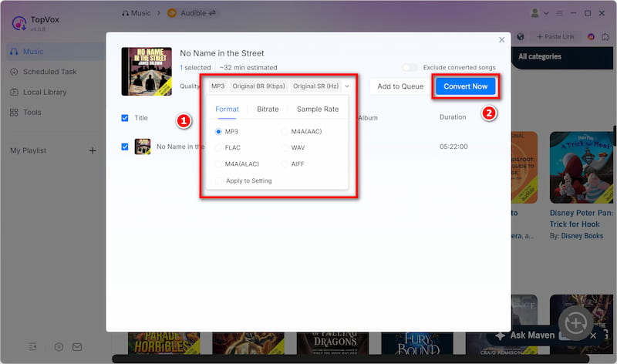Click the collapse sidebar list icon
Image resolution: width=617 pixels, height=364 pixels.
pos(32,347)
